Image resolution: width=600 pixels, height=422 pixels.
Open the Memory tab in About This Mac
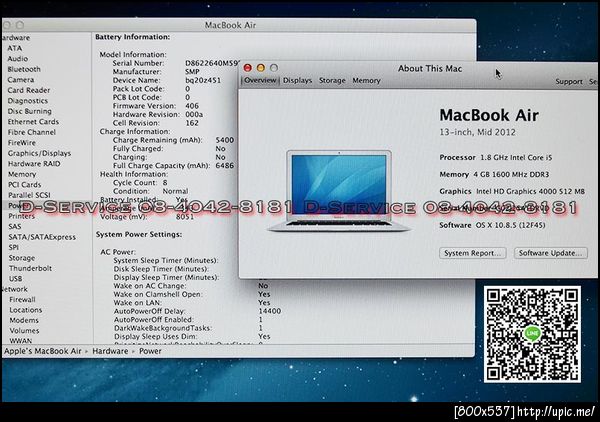coord(366,80)
